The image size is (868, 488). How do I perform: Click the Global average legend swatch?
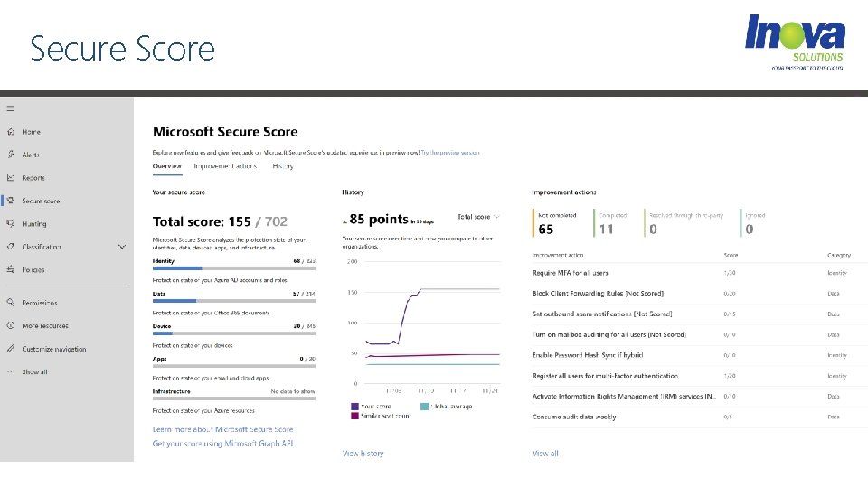pyautogui.click(x=424, y=407)
